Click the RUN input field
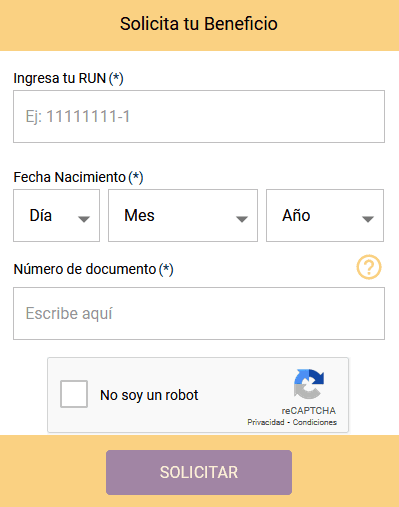Viewport: 399px width, 507px height. (199, 116)
